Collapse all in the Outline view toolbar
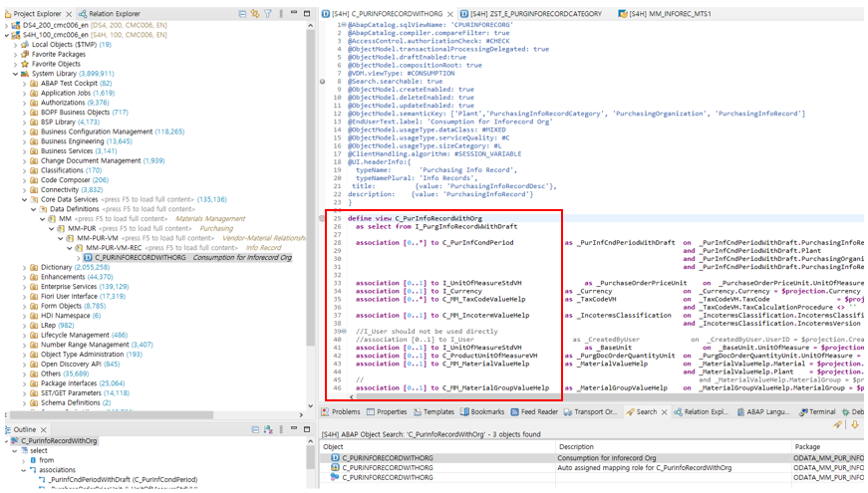 pos(255,429)
